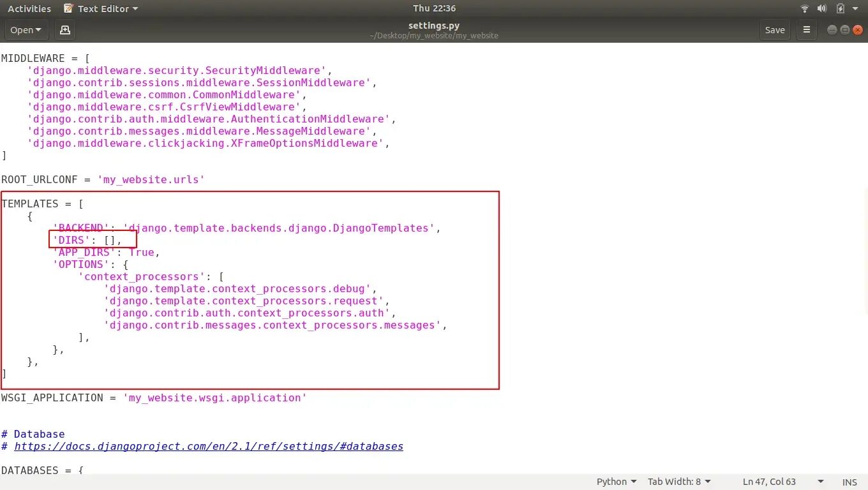Click the WSGI_APPLICATION line

(154, 397)
